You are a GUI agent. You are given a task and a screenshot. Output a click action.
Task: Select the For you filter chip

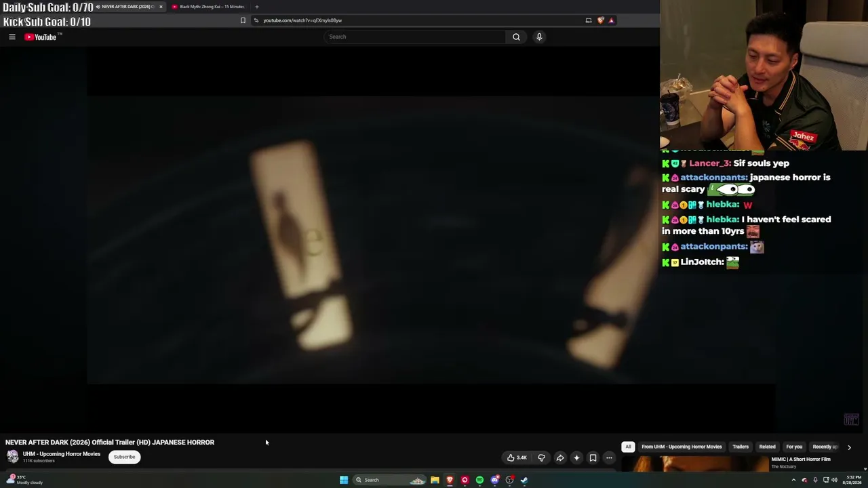click(794, 447)
